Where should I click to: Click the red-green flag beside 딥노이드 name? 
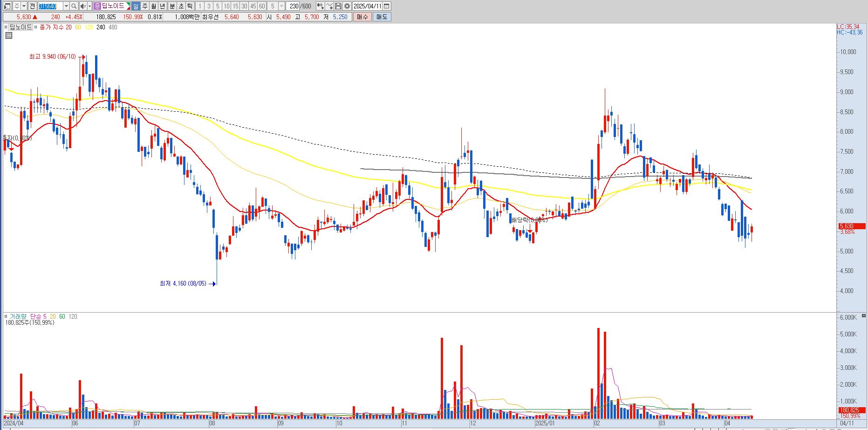(128, 6)
